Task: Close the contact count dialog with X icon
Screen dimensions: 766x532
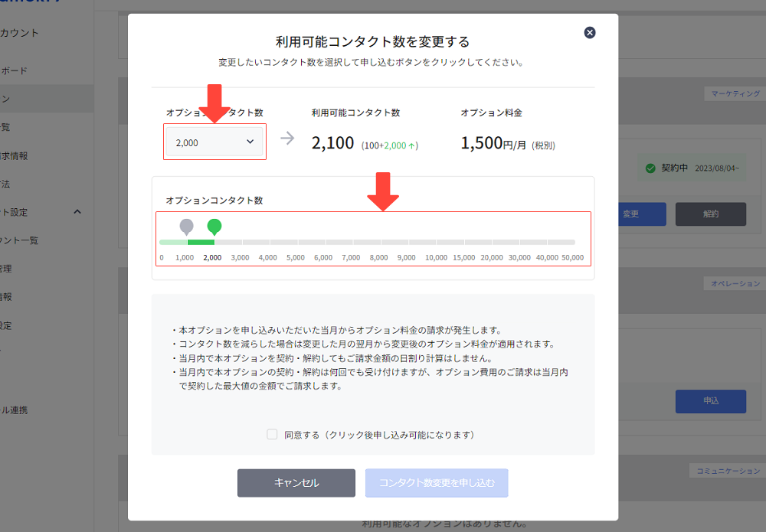Action: [590, 33]
